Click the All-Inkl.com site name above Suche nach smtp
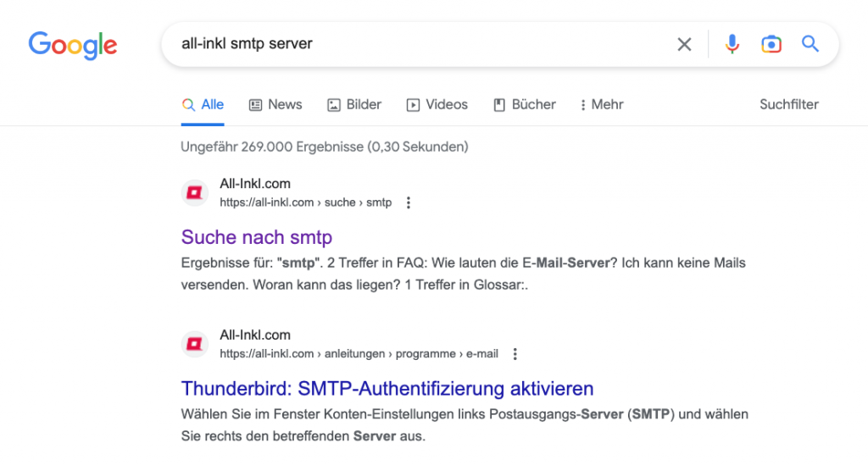 click(255, 184)
